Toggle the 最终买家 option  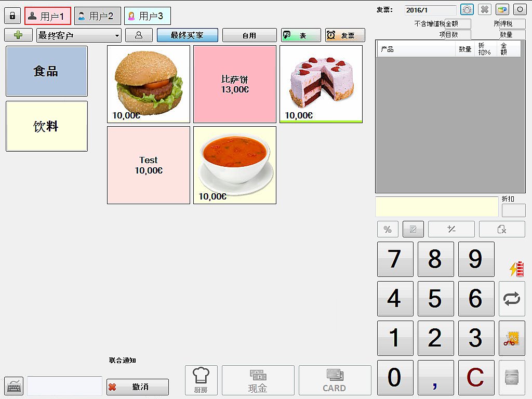(x=187, y=35)
